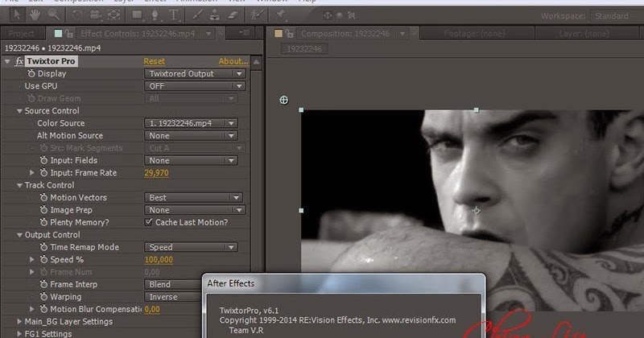Select the Clone Stamp tool
Image resolution: width=644 pixels, height=338 pixels.
coord(215,15)
